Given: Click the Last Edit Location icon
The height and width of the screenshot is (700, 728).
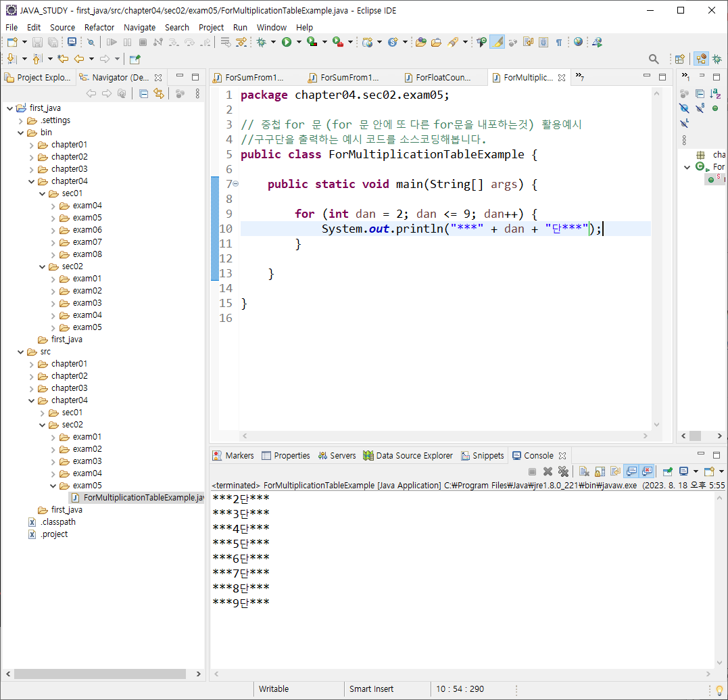Looking at the screenshot, I should click(x=63, y=59).
